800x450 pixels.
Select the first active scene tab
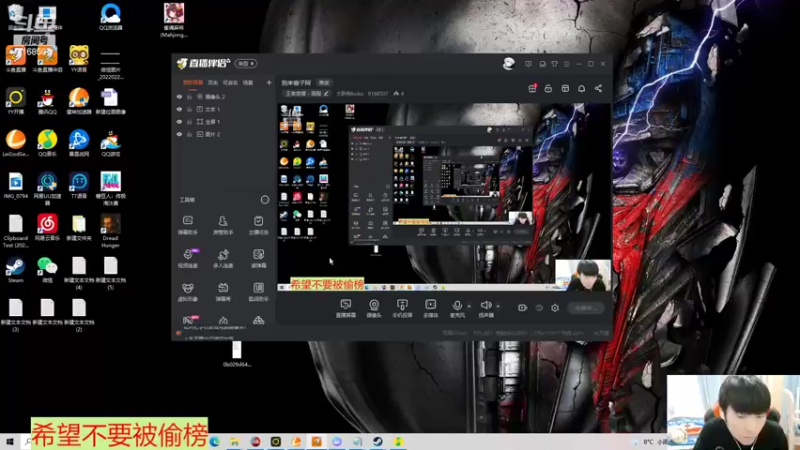193,82
